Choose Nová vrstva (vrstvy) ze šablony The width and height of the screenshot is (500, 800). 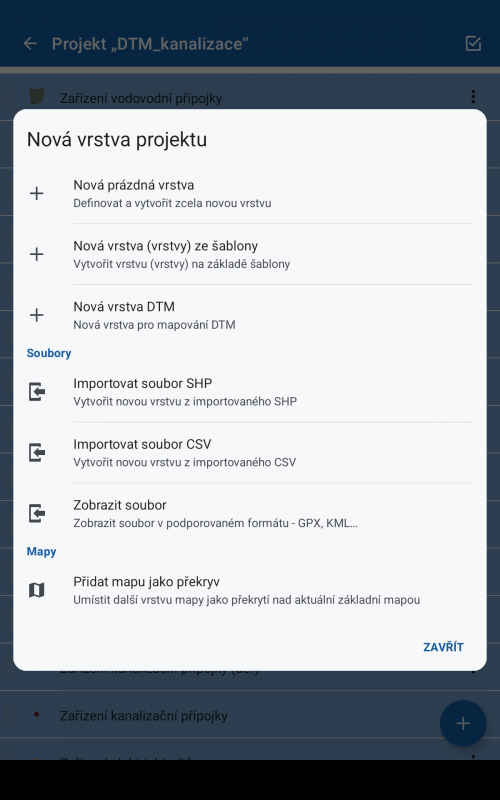[x=250, y=254]
